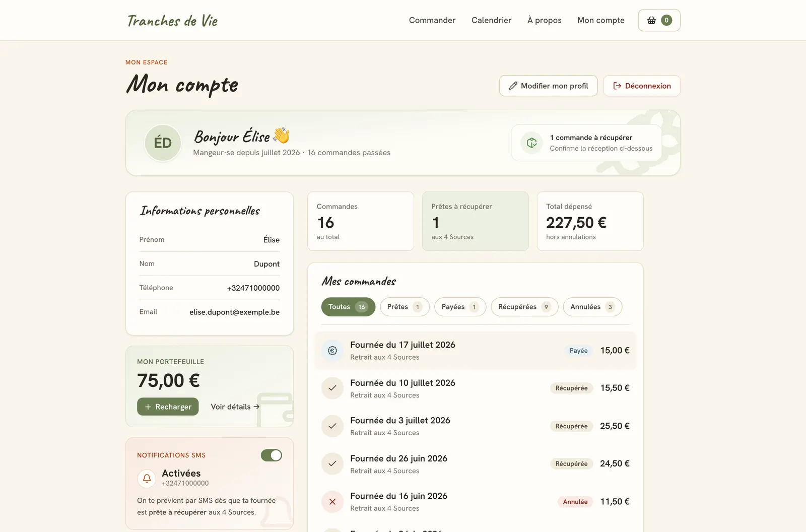Open Fournée du 17 juillet 2026
This screenshot has width=806, height=532.
[476, 351]
